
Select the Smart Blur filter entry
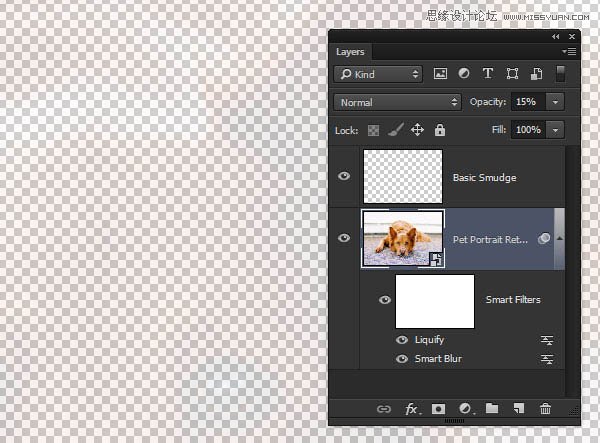438,359
